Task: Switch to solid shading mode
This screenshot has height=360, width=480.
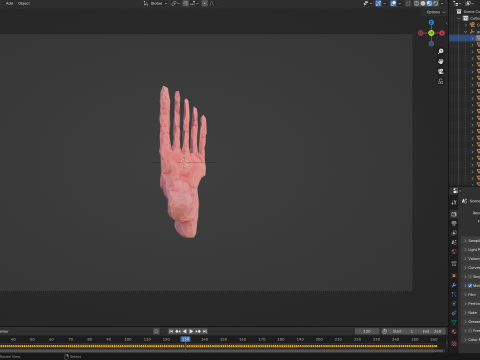Action: pos(423,3)
